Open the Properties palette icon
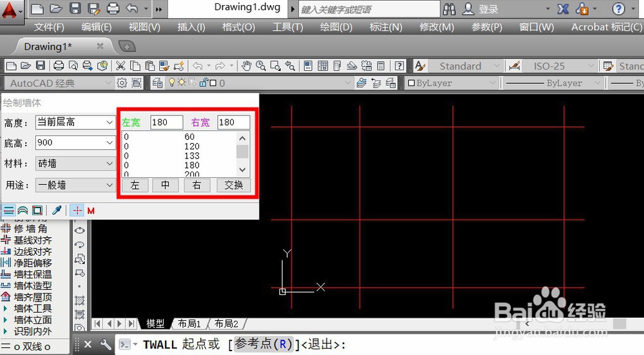The height and width of the screenshot is (355, 644). point(308,66)
